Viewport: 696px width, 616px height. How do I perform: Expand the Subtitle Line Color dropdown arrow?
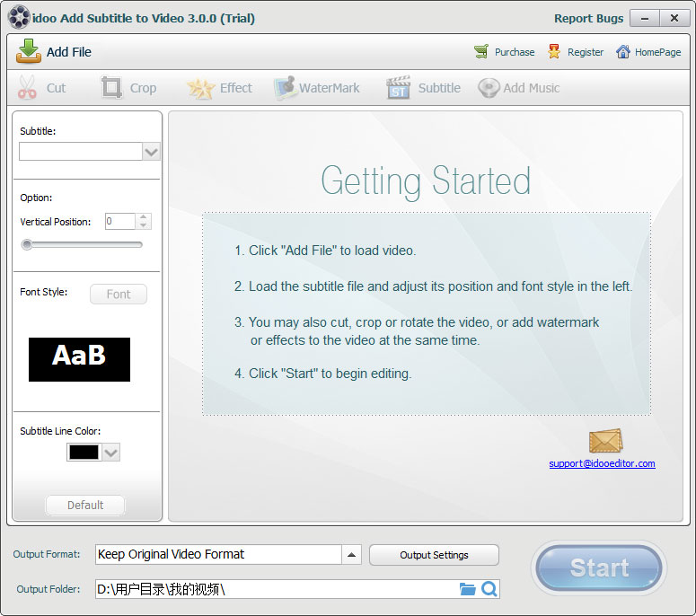pos(111,453)
